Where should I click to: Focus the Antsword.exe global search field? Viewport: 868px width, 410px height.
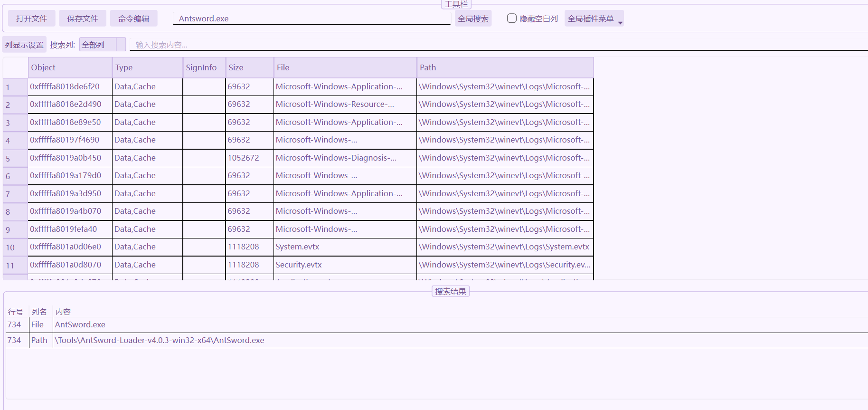pyautogui.click(x=311, y=19)
